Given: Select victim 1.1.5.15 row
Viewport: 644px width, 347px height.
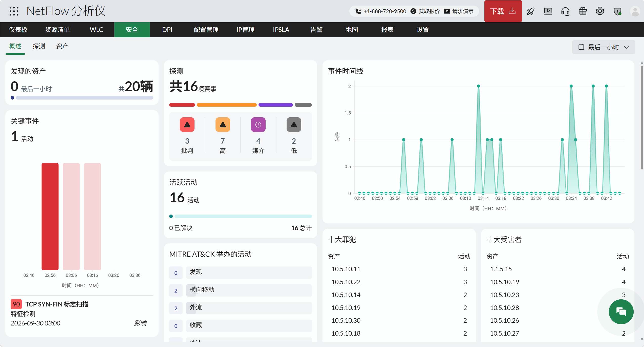Looking at the screenshot, I should click(557, 269).
